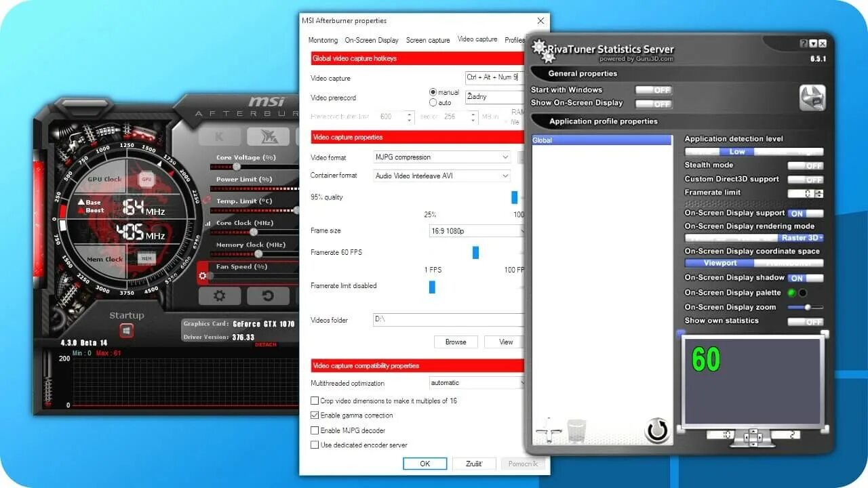Toggle On-Screen Display support switch

(806, 213)
